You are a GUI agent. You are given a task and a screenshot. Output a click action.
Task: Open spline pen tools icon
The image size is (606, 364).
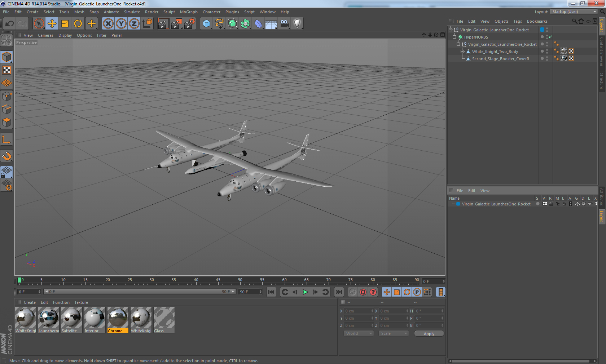coord(219,24)
